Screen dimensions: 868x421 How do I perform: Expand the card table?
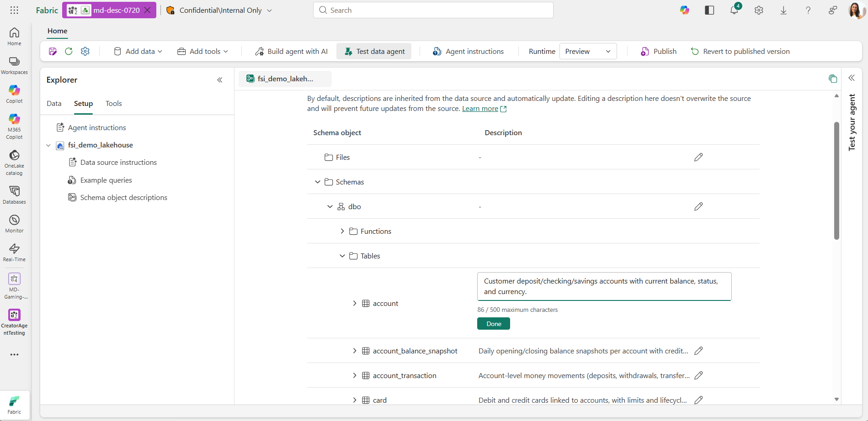355,400
